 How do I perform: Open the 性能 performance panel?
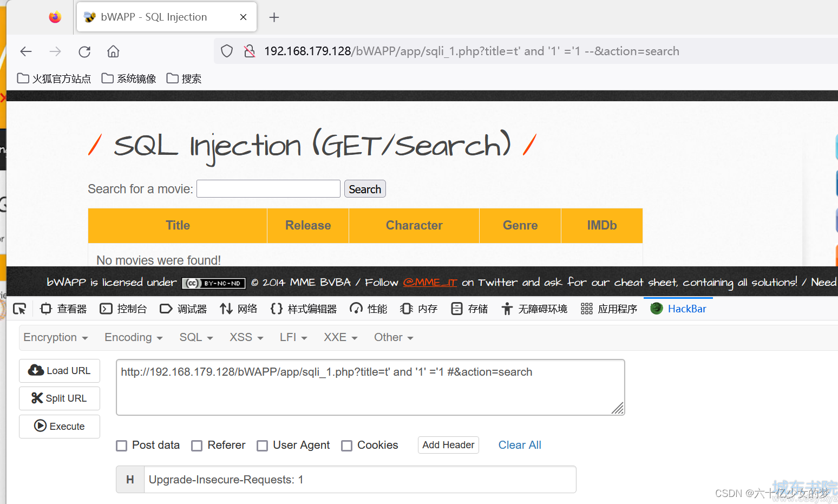coord(369,309)
